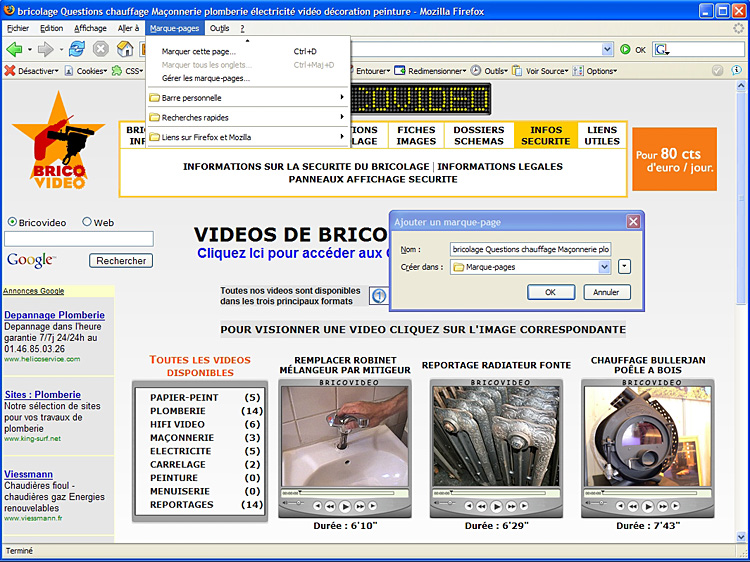The image size is (750, 562).
Task: Click the blue info icon at toolbar right
Action: [x=736, y=70]
